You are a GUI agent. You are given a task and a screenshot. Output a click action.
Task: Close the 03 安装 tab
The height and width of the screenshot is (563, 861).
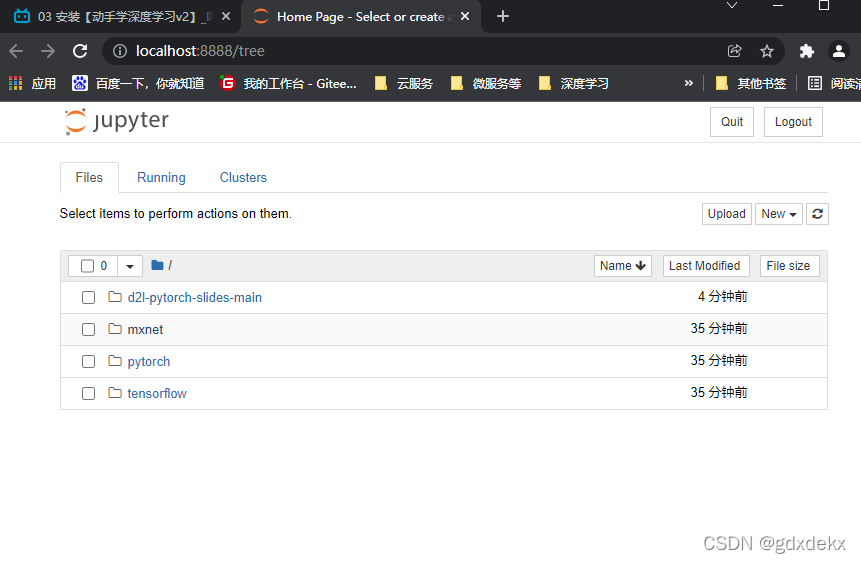click(226, 16)
